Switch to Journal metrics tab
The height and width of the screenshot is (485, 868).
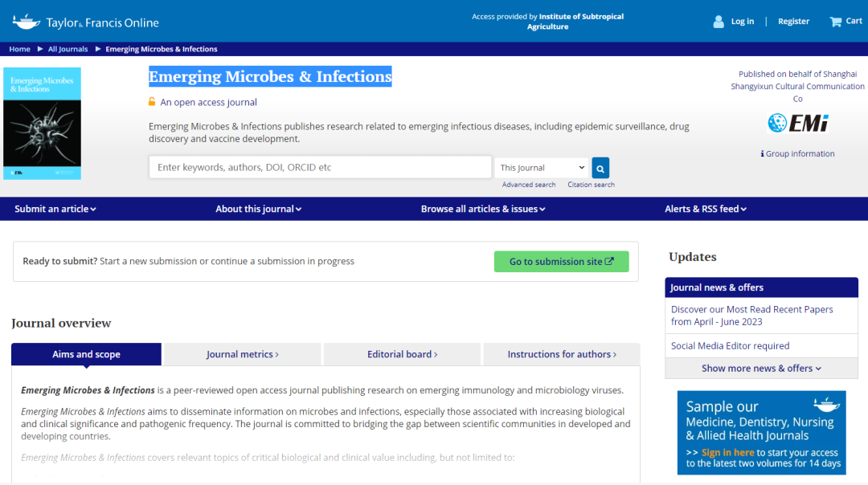click(243, 354)
